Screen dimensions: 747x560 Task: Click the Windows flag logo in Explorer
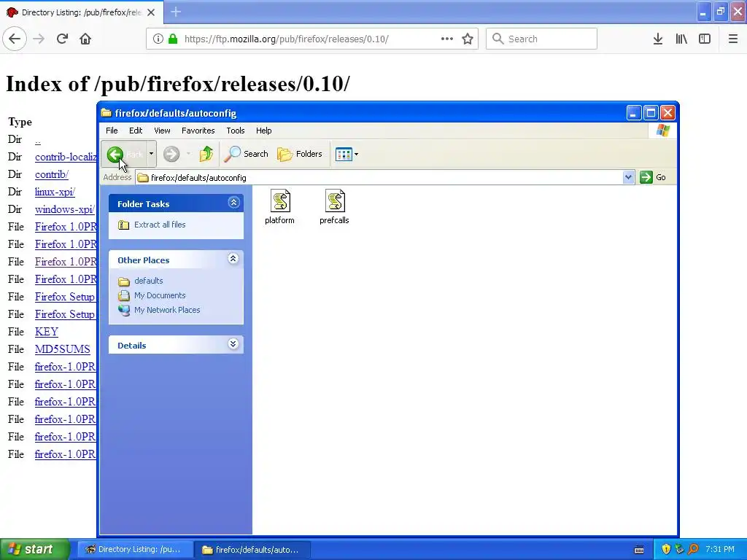tap(662, 131)
